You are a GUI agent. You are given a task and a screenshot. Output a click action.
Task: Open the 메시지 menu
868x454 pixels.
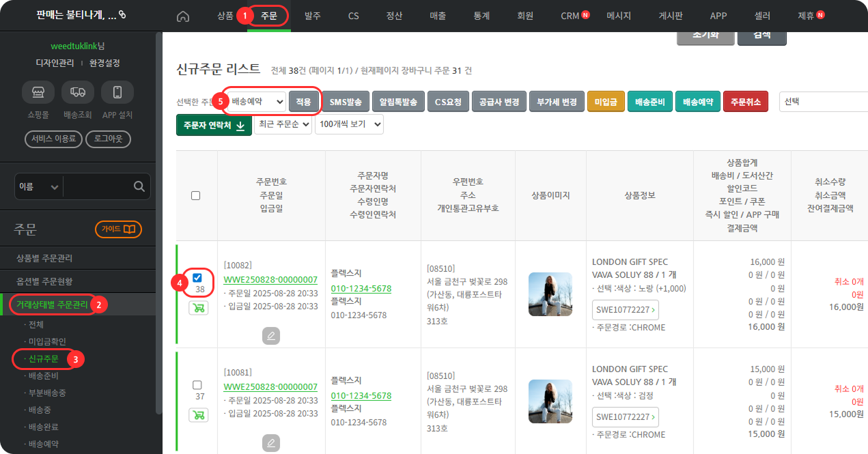click(619, 16)
